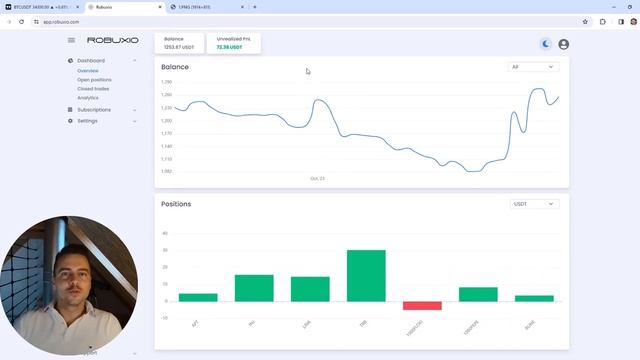Switch to the BTCUSDT browser tab
640x360 pixels.
pyautogui.click(x=42, y=7)
